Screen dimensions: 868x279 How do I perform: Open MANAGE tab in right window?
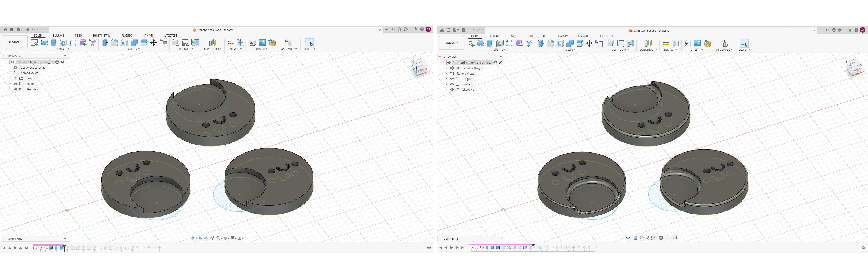click(584, 36)
